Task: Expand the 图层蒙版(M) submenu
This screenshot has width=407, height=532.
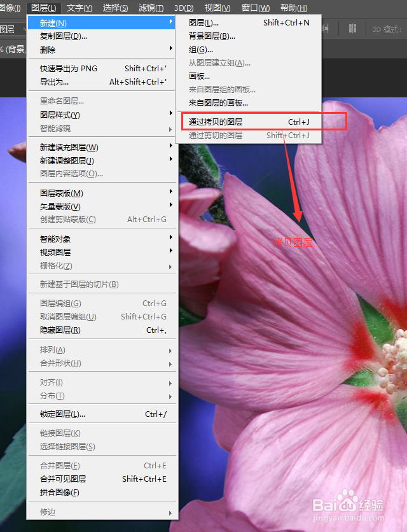Action: click(x=101, y=193)
